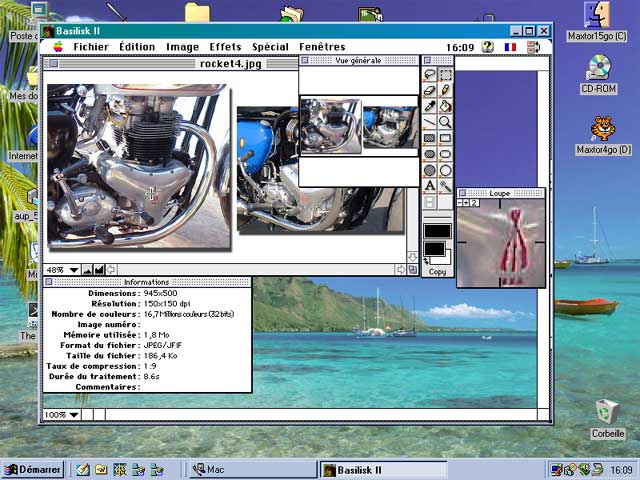Select the rectangular Marquee tool
The height and width of the screenshot is (480, 640).
tap(445, 75)
